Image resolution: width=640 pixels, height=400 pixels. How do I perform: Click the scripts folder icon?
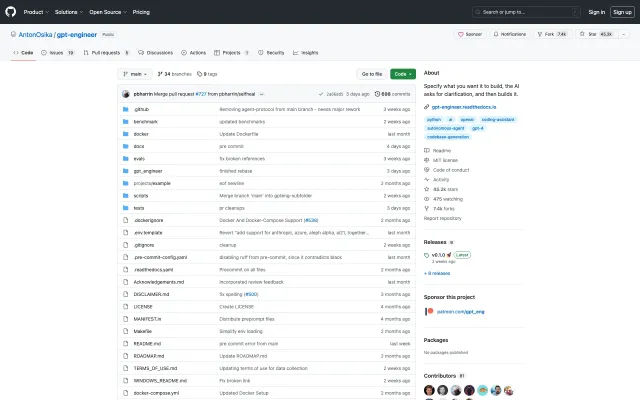(x=126, y=196)
